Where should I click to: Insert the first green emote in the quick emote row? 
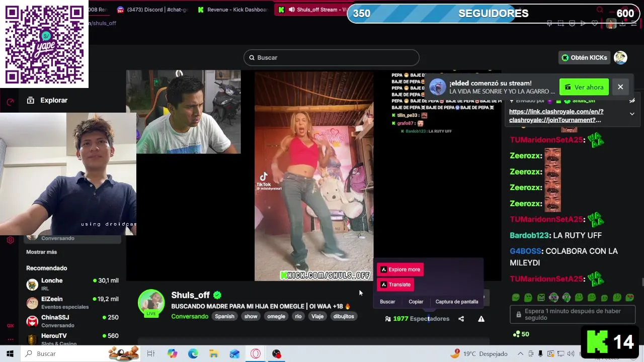point(515,298)
